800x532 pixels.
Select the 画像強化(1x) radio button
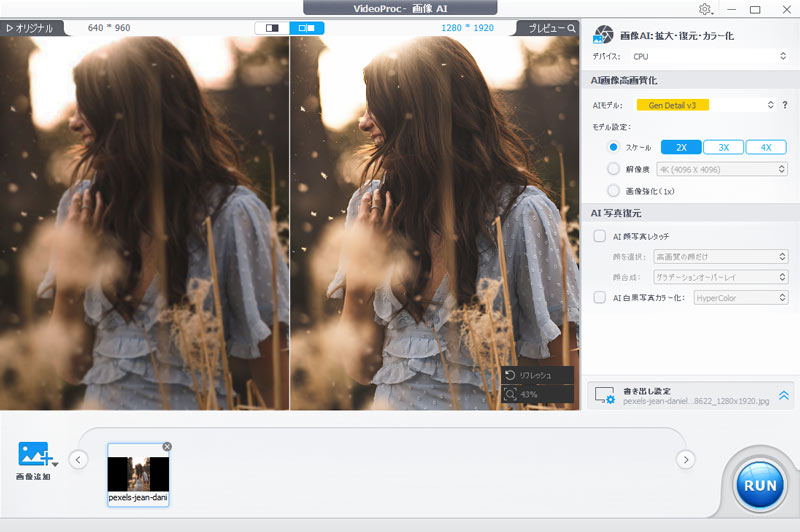613,191
